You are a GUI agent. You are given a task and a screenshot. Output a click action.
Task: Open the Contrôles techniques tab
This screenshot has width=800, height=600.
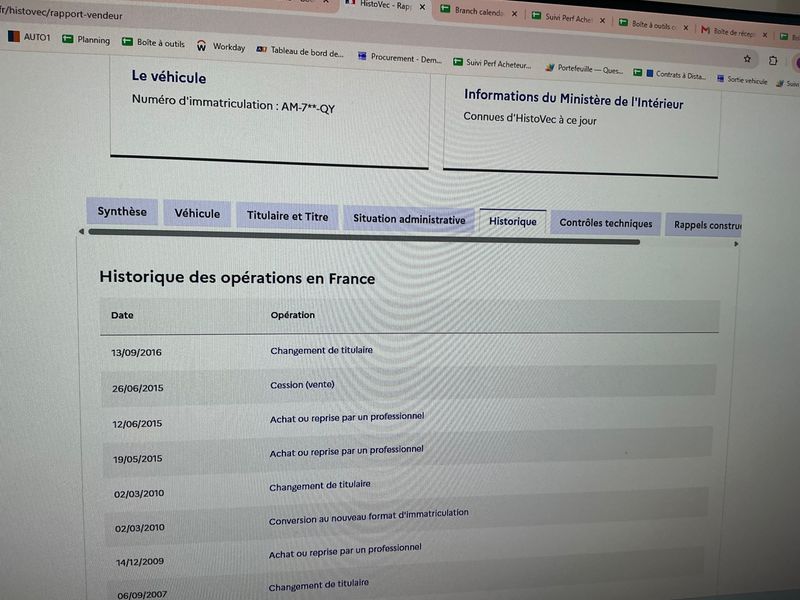pos(606,223)
